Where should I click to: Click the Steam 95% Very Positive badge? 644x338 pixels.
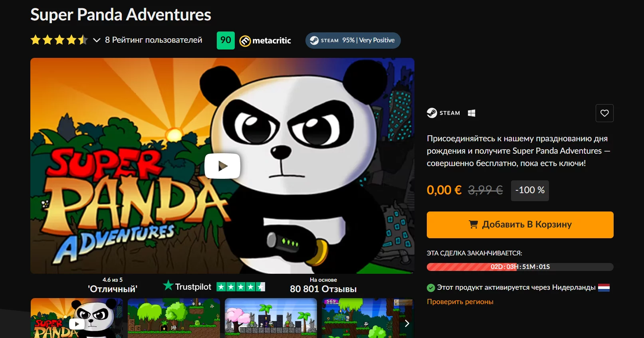coord(353,40)
